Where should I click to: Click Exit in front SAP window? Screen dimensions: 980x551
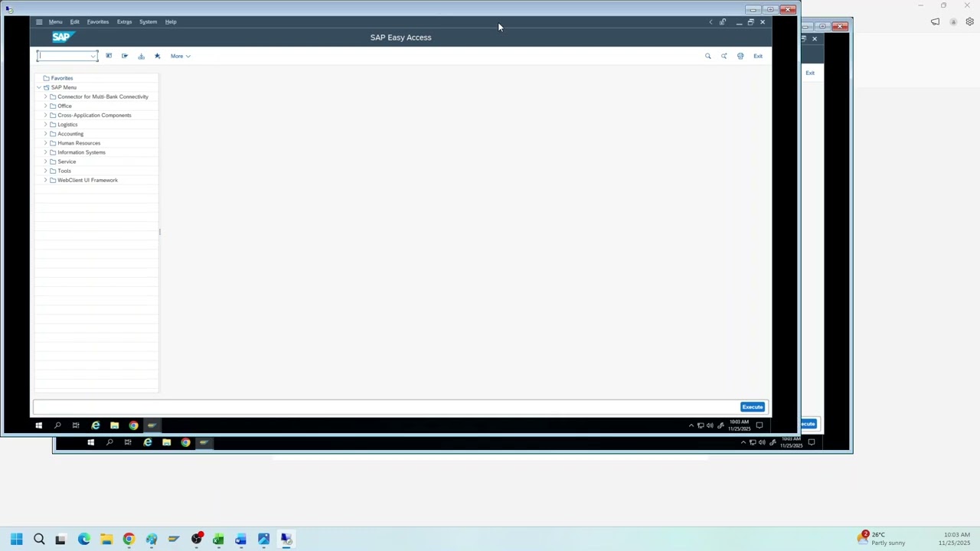[758, 56]
